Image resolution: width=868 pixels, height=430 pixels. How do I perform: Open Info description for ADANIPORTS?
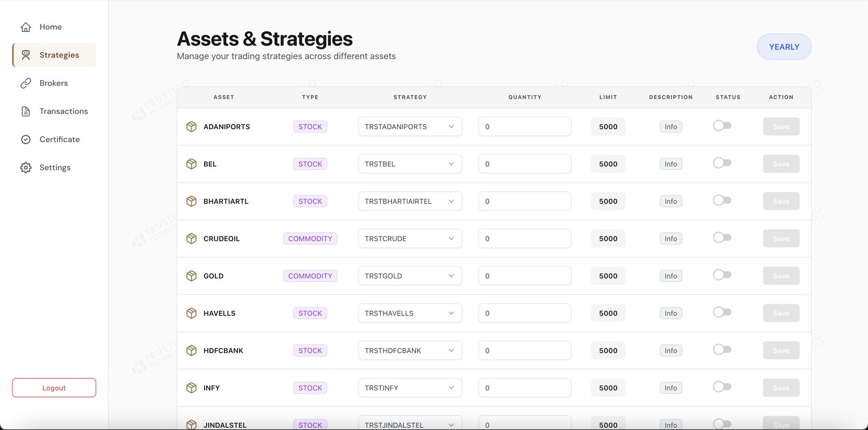point(671,127)
